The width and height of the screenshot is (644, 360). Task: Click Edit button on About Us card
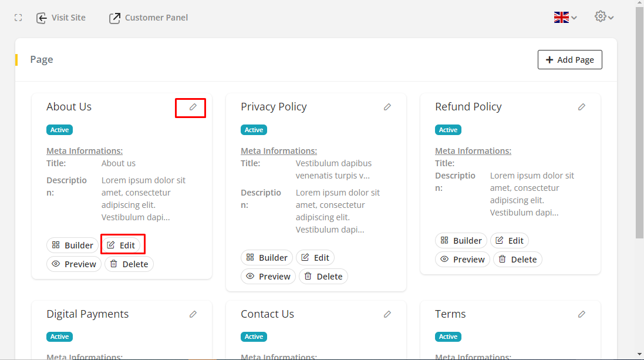121,245
